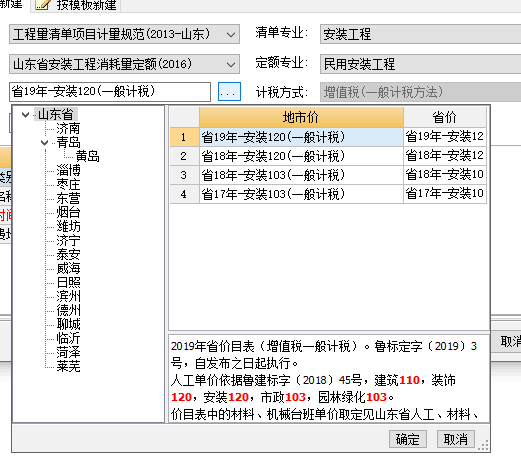Select 泰安 in the region tree
The width and height of the screenshot is (521, 462).
pos(68,254)
